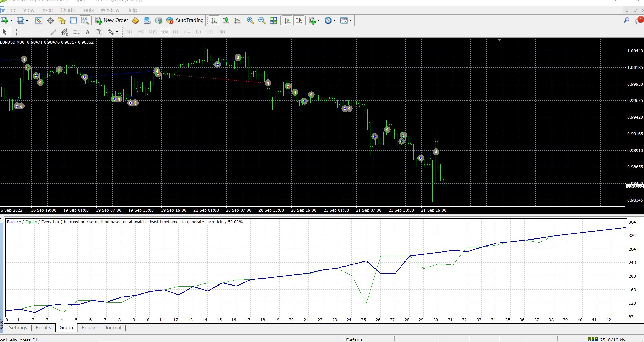Viewport: 644px width, 342px height.
Task: Activate the standard Cursor arrow
Action: click(5, 32)
